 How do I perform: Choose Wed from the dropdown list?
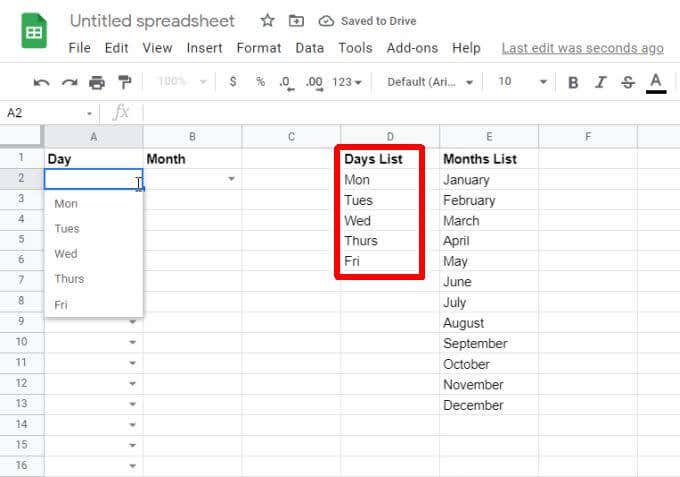(66, 254)
